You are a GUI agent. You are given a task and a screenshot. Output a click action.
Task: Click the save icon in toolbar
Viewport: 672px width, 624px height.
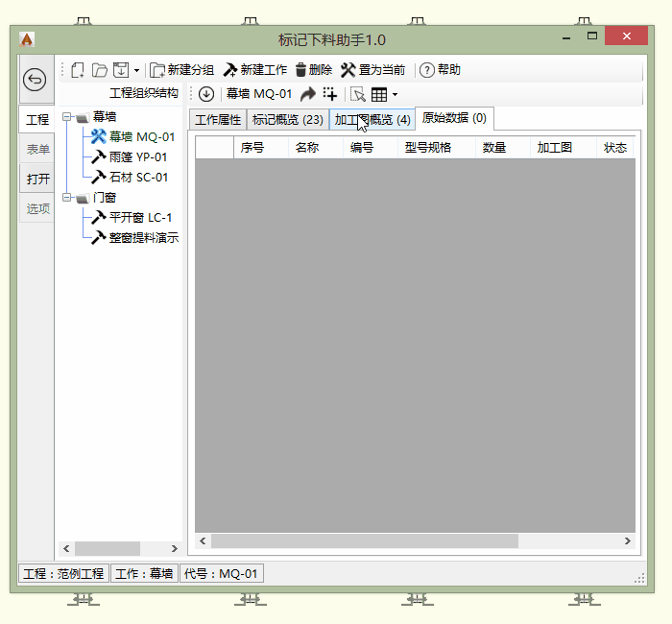click(121, 70)
